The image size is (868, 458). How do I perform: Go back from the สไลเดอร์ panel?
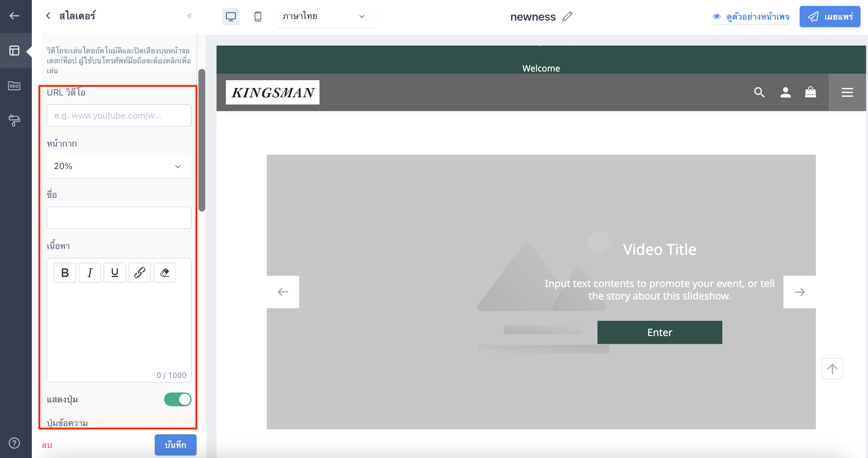click(48, 16)
